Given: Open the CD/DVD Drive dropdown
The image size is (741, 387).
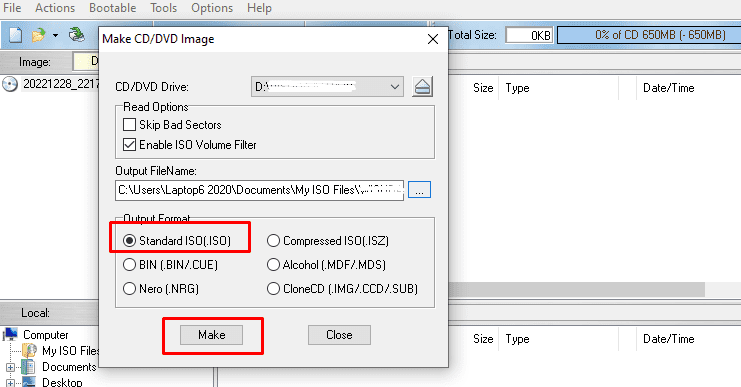Looking at the screenshot, I should (327, 86).
